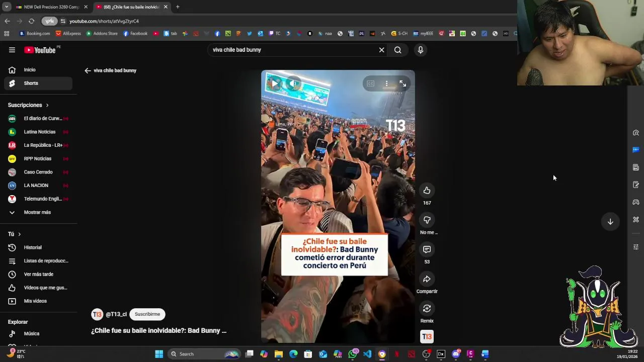Open RPP Noticias subscription
The height and width of the screenshot is (362, 644).
point(38,158)
